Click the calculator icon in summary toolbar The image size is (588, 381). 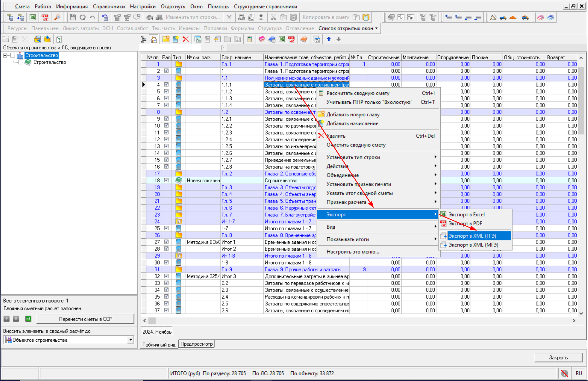(250, 39)
